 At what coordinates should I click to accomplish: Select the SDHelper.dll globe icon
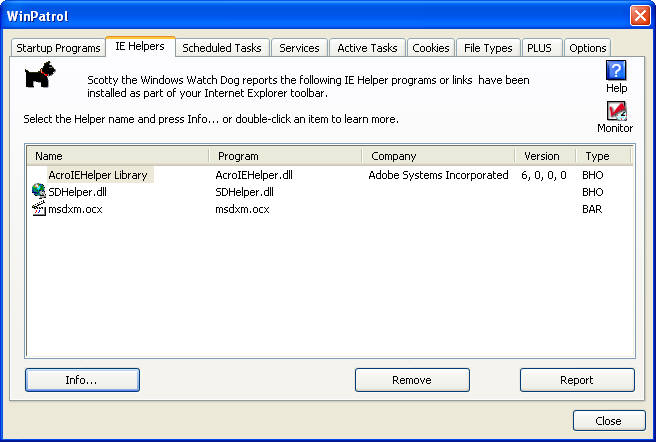[x=39, y=191]
